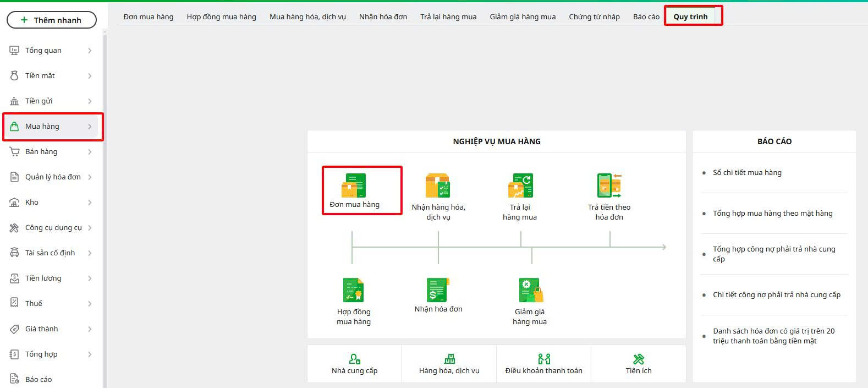Image resolution: width=868 pixels, height=388 pixels.
Task: Expand the Kho sidebar arrow
Action: [x=90, y=203]
